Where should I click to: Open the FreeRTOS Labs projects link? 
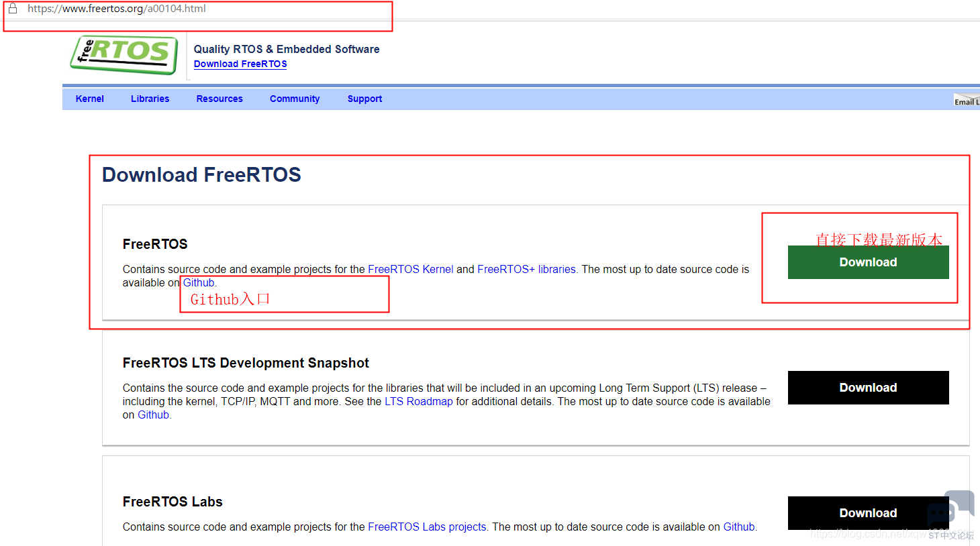tap(427, 527)
